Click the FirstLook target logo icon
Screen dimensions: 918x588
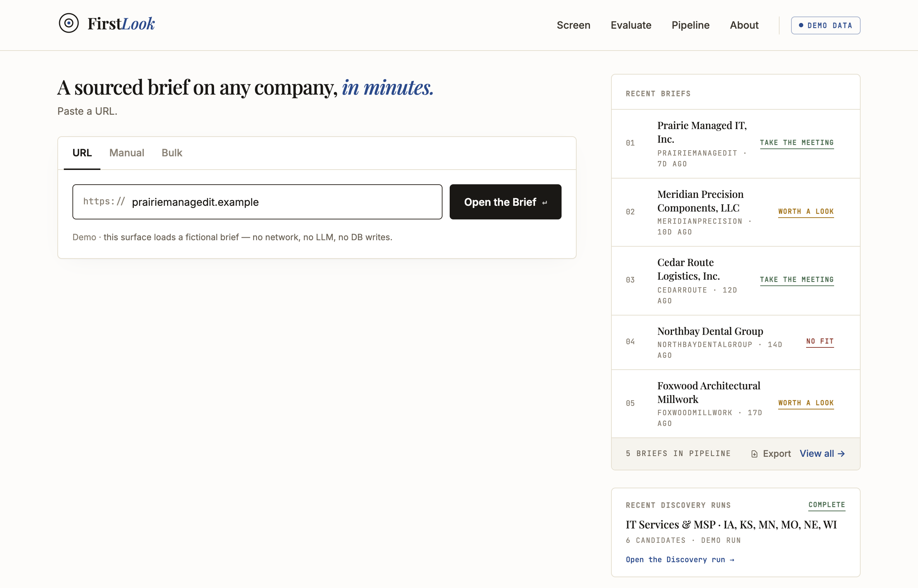(69, 23)
